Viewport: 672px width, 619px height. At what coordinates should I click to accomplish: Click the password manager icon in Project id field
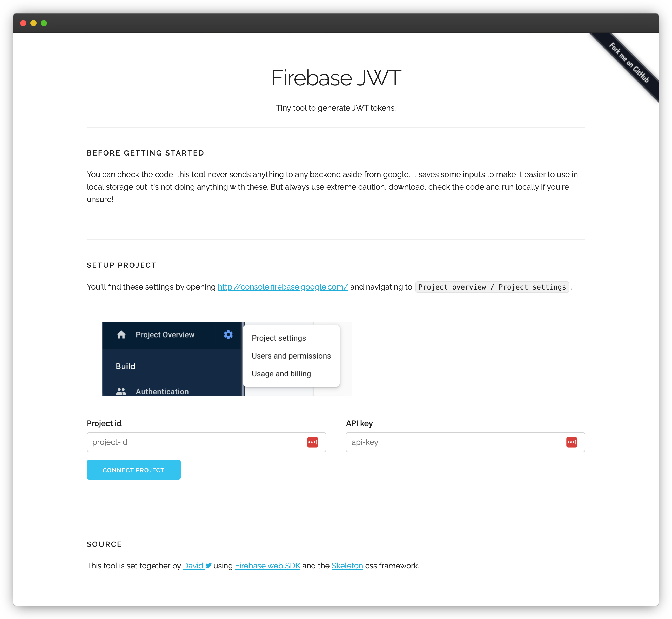coord(312,442)
